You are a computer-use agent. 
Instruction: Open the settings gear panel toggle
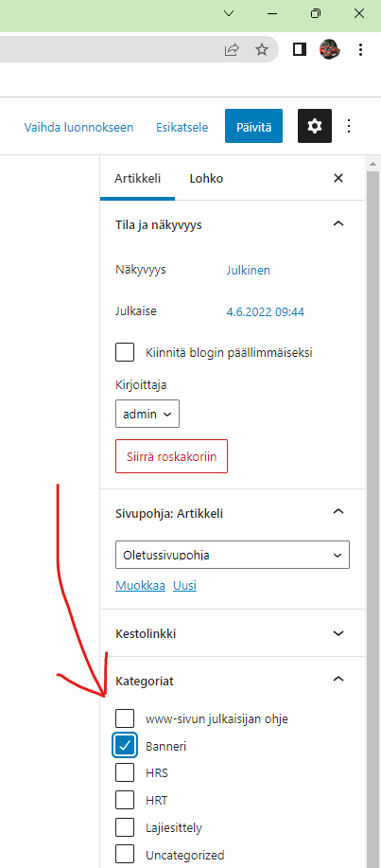315,126
